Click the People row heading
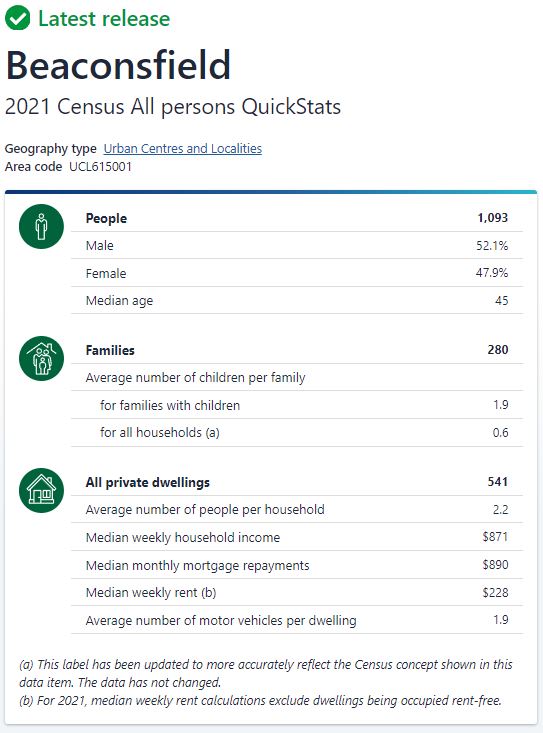This screenshot has height=733, width=543. point(106,218)
